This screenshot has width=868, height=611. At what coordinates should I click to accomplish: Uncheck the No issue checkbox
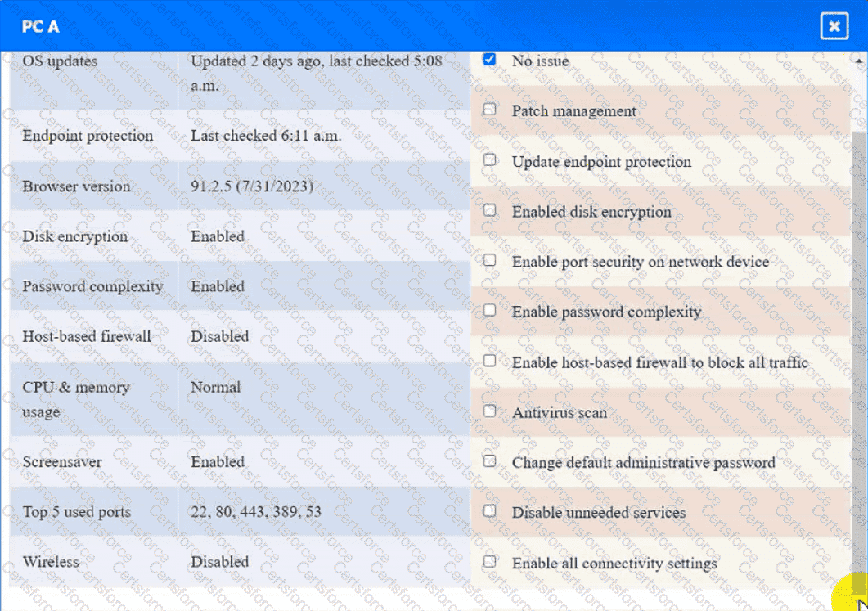(x=489, y=60)
